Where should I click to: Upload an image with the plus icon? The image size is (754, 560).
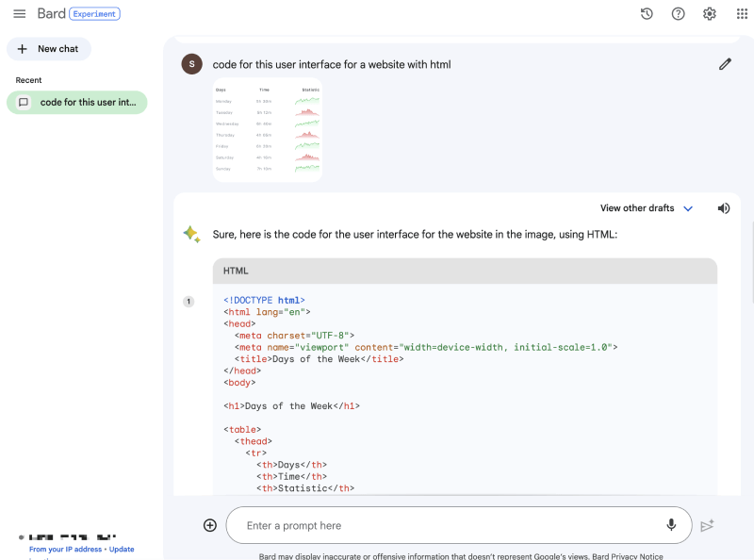click(x=210, y=525)
